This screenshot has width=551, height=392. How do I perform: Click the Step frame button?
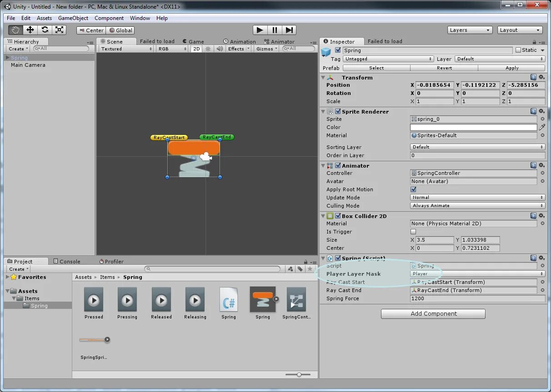click(x=289, y=30)
